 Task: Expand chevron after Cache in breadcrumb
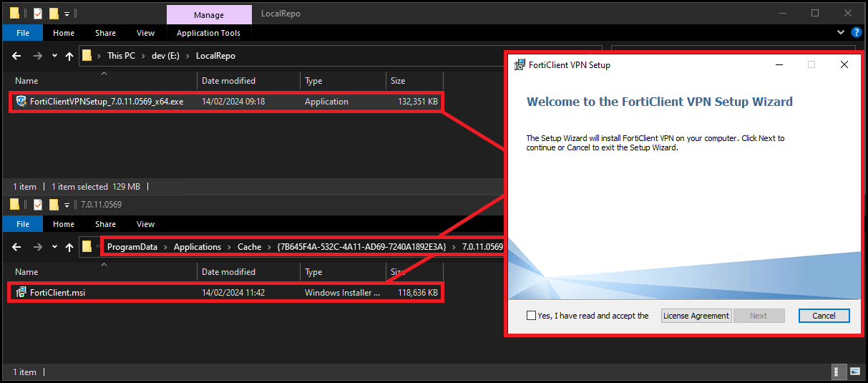click(x=270, y=247)
